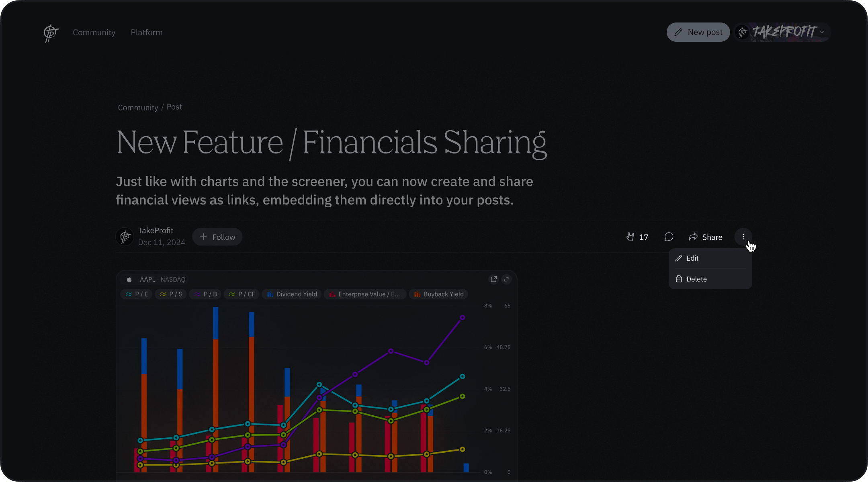Expand the AAPL chart to fullscreen
868x482 pixels.
coord(506,279)
